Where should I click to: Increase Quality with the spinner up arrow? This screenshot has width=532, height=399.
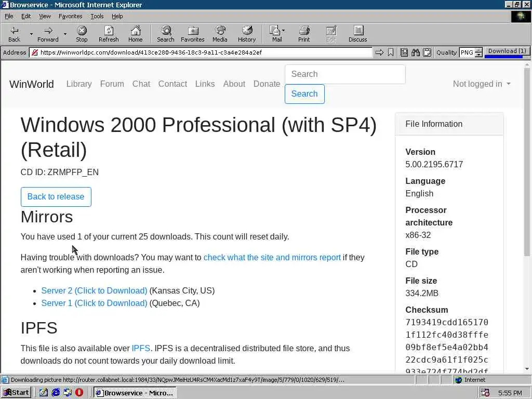coord(478,50)
